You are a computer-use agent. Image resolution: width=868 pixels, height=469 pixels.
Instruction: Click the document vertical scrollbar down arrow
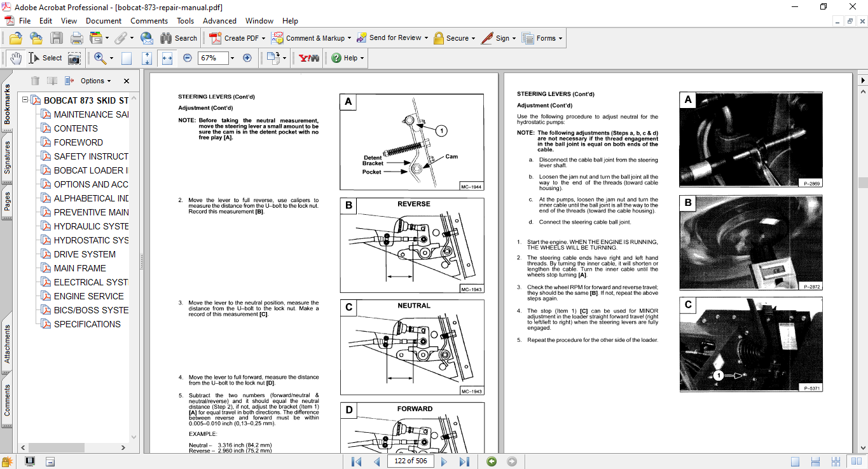coord(862,447)
